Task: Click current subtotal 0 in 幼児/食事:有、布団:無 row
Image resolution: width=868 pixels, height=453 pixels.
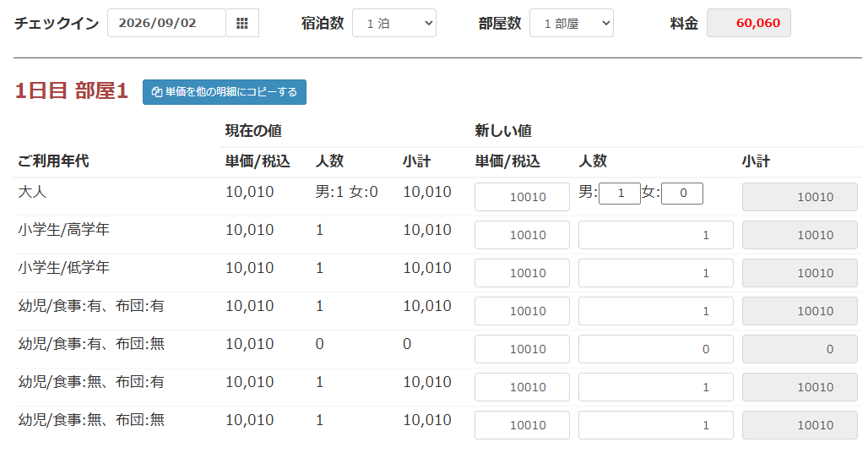Action: (407, 344)
